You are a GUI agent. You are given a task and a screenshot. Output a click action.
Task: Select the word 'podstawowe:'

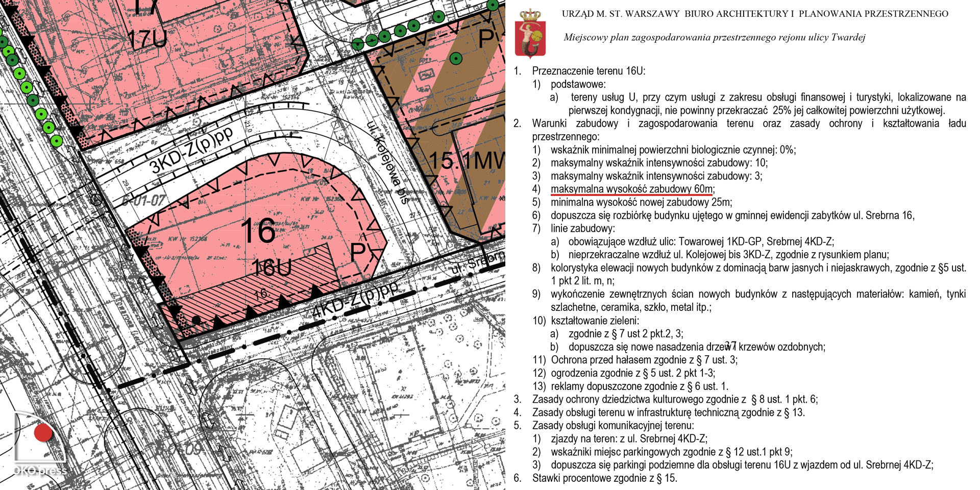click(x=578, y=84)
